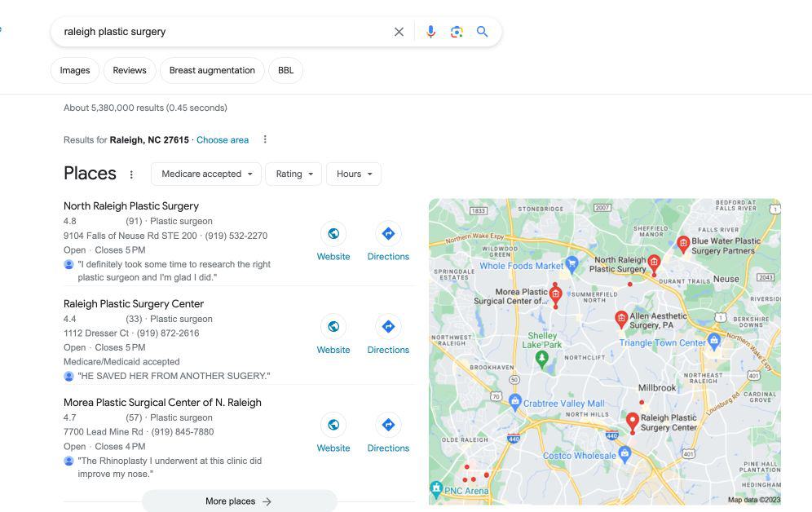Click the Crabtree Valley Mall map marker
812x512 pixels.
tap(514, 401)
